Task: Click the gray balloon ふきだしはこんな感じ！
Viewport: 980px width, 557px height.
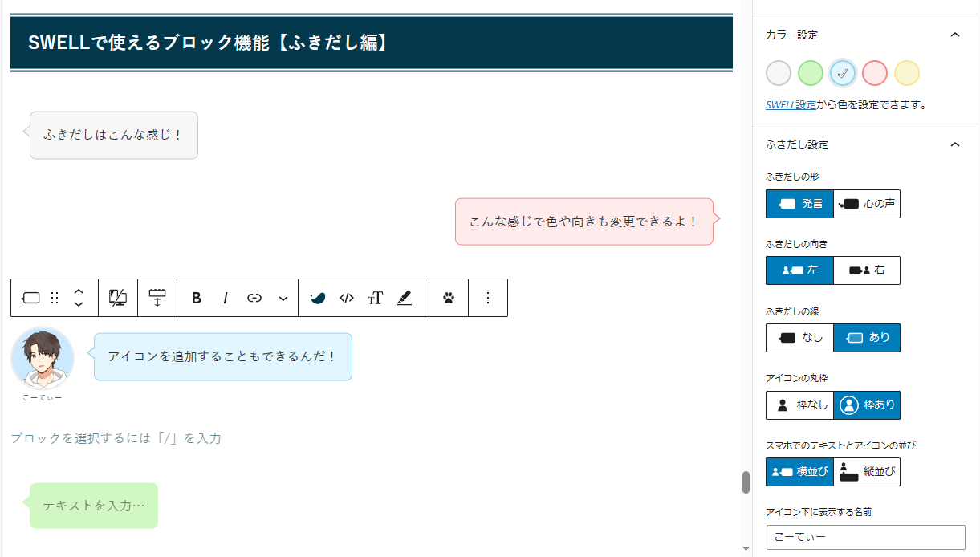Action: pos(114,135)
